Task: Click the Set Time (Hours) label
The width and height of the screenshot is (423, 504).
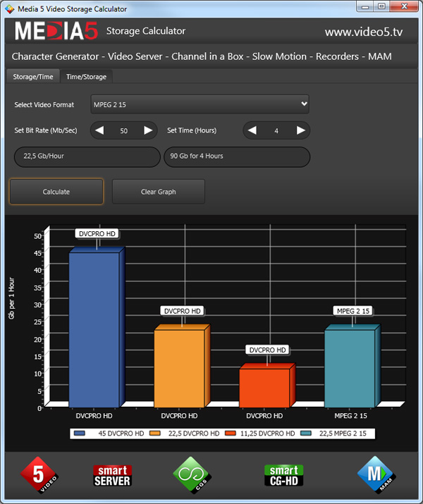Action: coord(192,130)
